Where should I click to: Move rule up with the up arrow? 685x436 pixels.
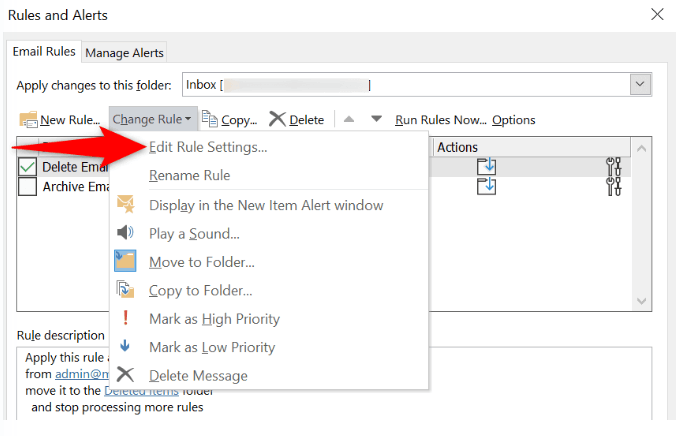point(349,119)
